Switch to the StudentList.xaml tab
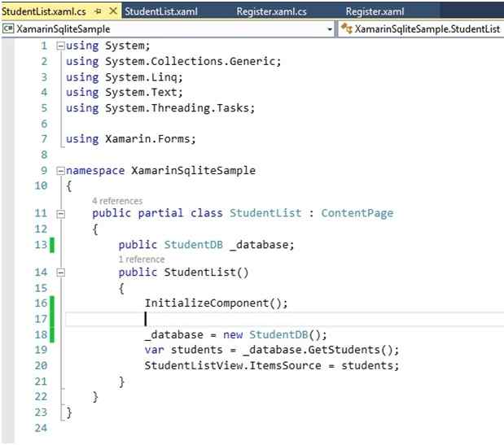504x445 pixels. coord(161,11)
